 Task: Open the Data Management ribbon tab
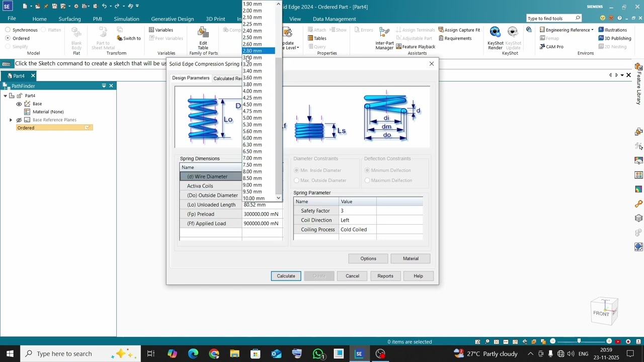tap(334, 19)
